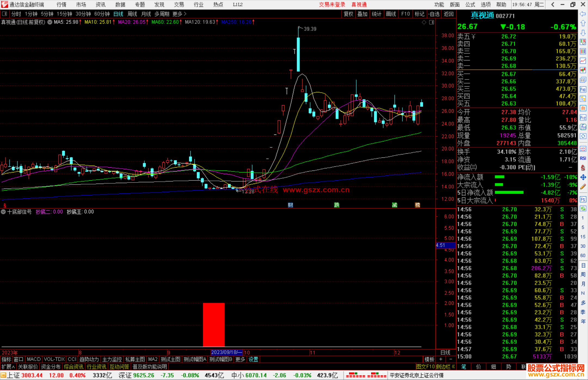Expand the 扩展 panel at bottom left
588x380 pixels.
(8, 367)
